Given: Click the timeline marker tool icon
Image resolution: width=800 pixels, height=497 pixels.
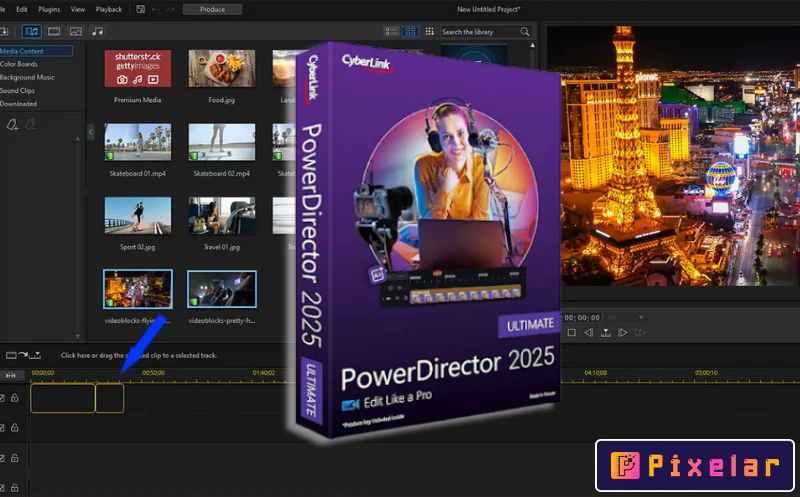Looking at the screenshot, I should coord(35,356).
